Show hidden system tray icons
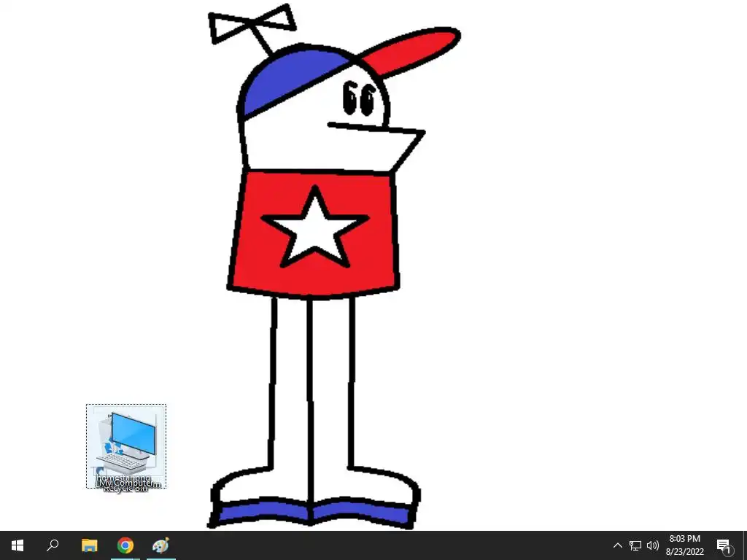Screen dimensions: 747x560 tap(617, 545)
